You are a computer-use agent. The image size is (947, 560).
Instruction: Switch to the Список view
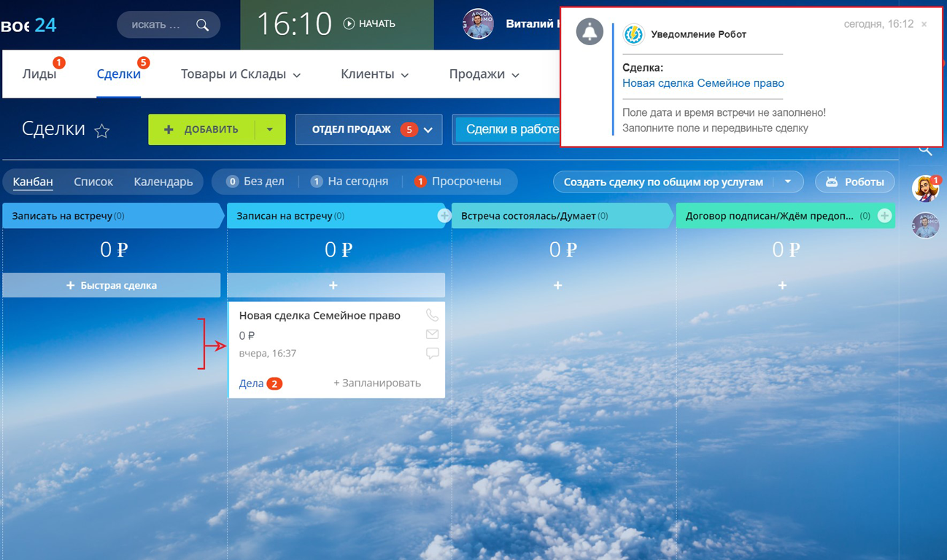[93, 182]
